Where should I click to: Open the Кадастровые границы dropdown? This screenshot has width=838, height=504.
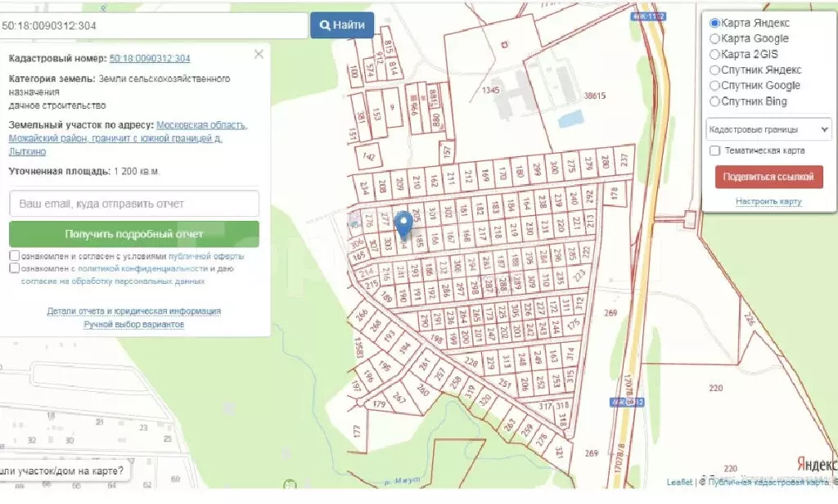tap(768, 128)
